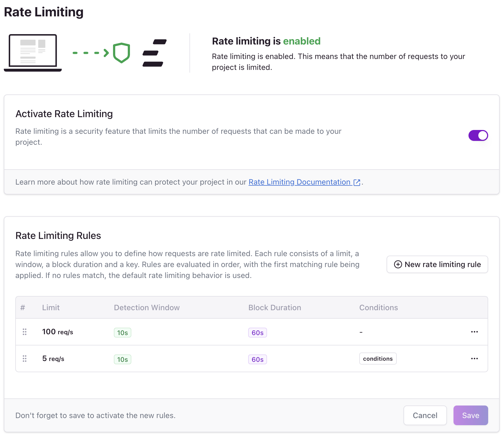Grab the drag handle of the 100 req/s rule

(25, 332)
